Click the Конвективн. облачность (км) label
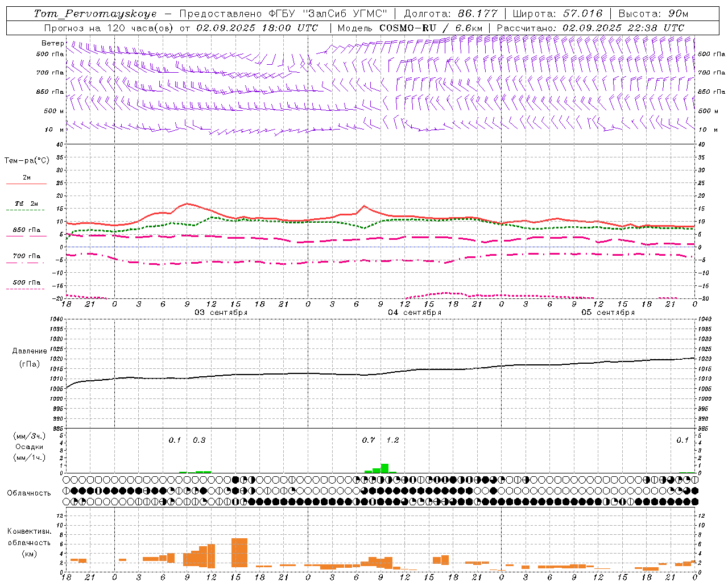The image size is (728, 582). pyautogui.click(x=29, y=542)
